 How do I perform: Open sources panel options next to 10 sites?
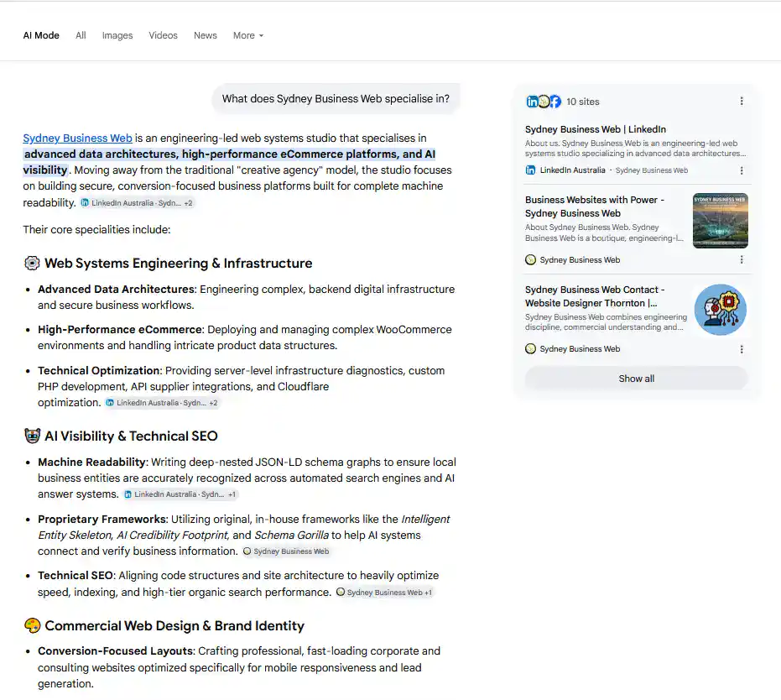point(742,101)
